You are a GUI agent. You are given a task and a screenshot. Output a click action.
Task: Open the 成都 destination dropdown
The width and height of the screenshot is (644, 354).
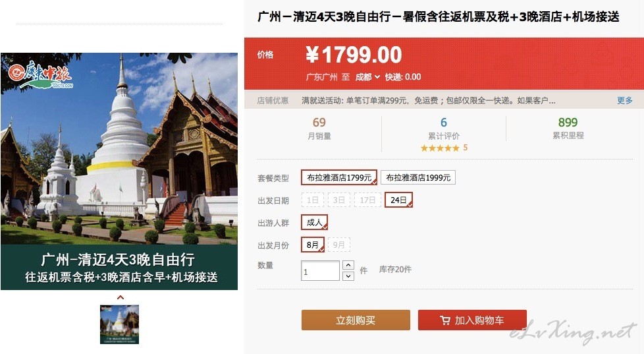[367, 77]
